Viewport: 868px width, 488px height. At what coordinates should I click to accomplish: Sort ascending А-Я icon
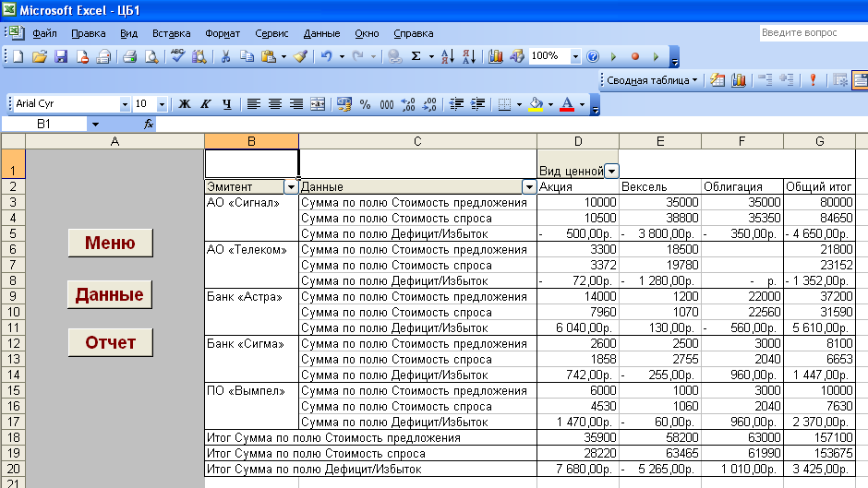tap(447, 56)
